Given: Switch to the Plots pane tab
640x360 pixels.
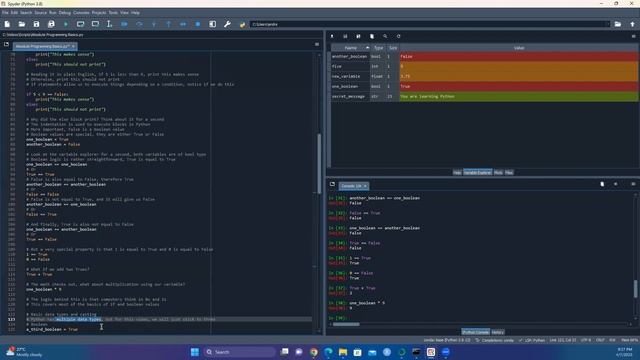Looking at the screenshot, I should pyautogui.click(x=498, y=173).
